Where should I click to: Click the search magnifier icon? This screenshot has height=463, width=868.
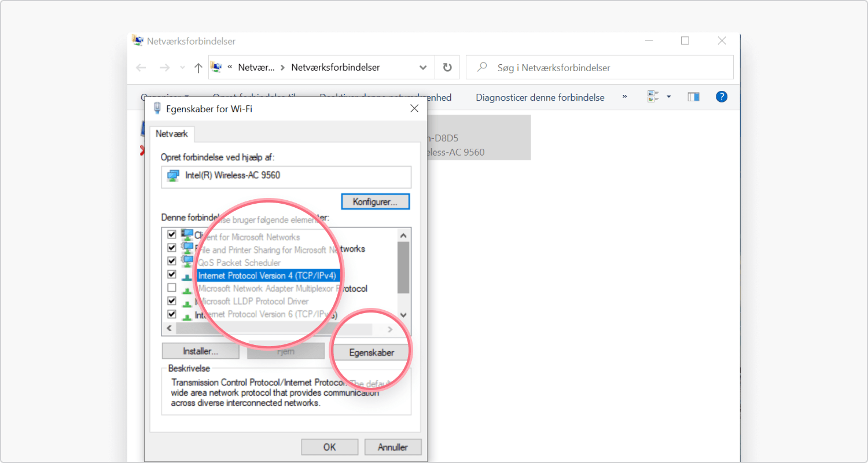pos(481,67)
